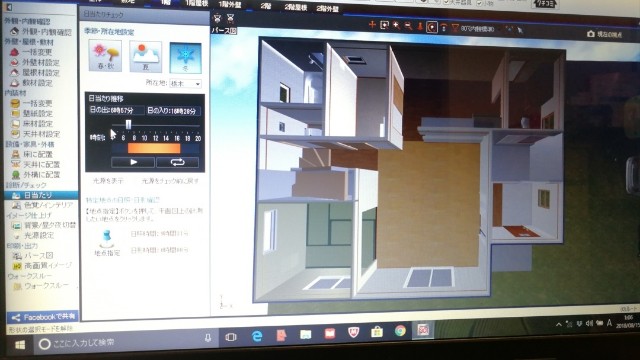Click the orange daylight duration bar
This screenshot has height=360, width=640.
(154, 148)
